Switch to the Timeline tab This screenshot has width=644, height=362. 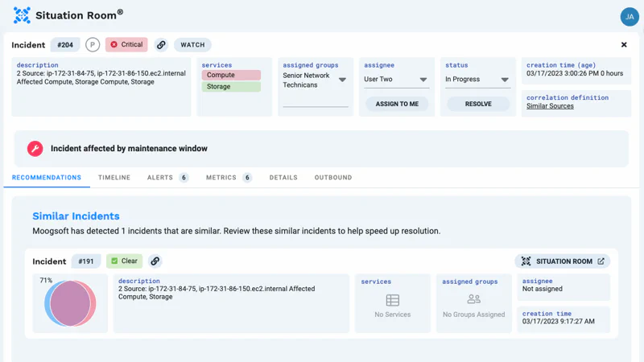114,178
